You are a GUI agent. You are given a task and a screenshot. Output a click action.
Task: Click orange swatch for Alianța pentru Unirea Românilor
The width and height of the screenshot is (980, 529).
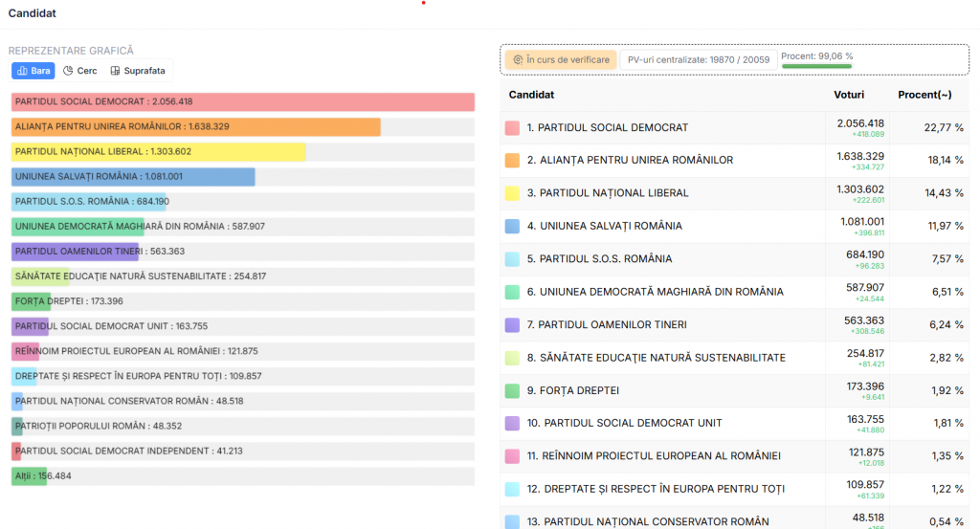pyautogui.click(x=512, y=161)
